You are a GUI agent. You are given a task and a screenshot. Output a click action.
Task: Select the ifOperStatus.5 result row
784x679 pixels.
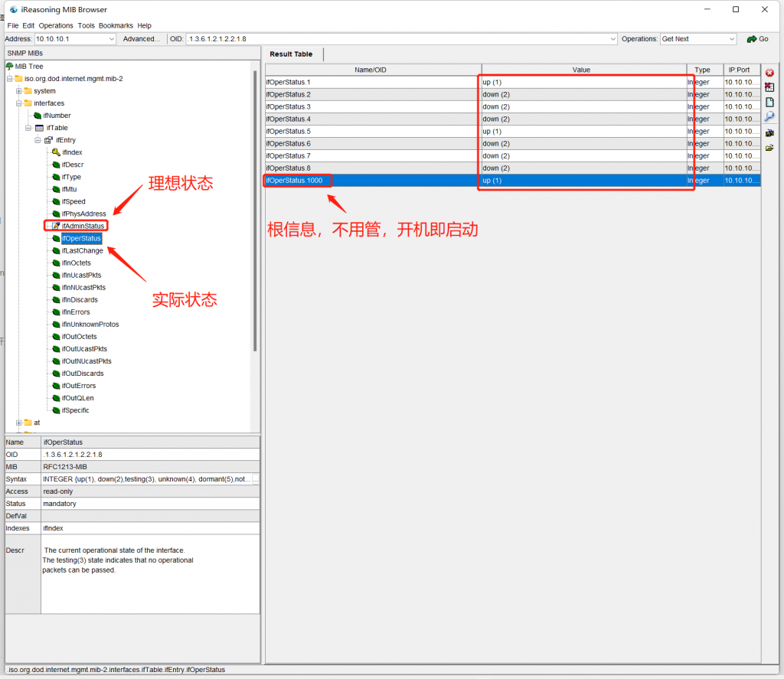pos(512,132)
